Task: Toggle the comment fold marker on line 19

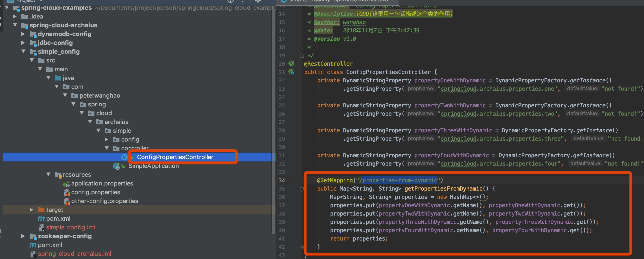Action: click(302, 56)
